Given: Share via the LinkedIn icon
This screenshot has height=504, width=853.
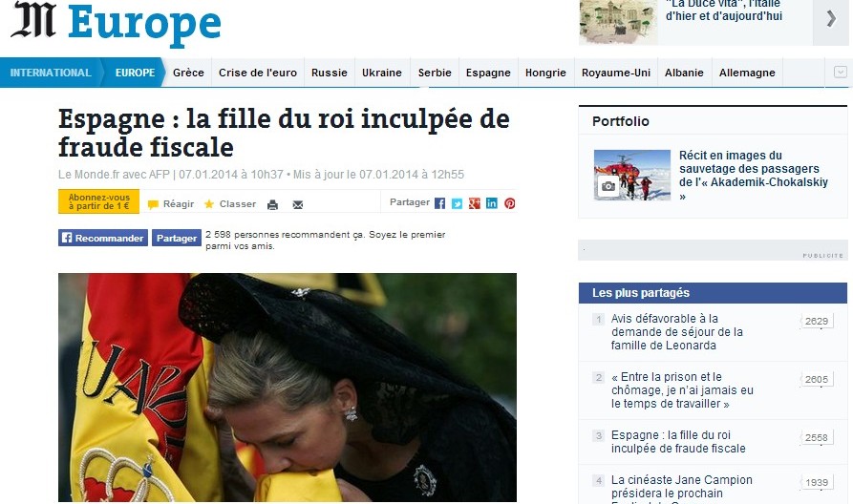Looking at the screenshot, I should point(492,203).
